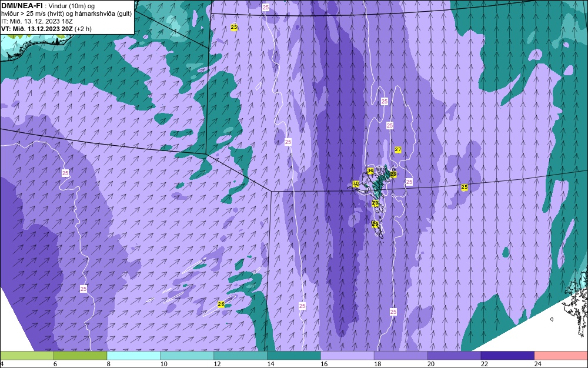Click the yellow 26 gust label
This screenshot has height=368, width=588.
coord(221,305)
